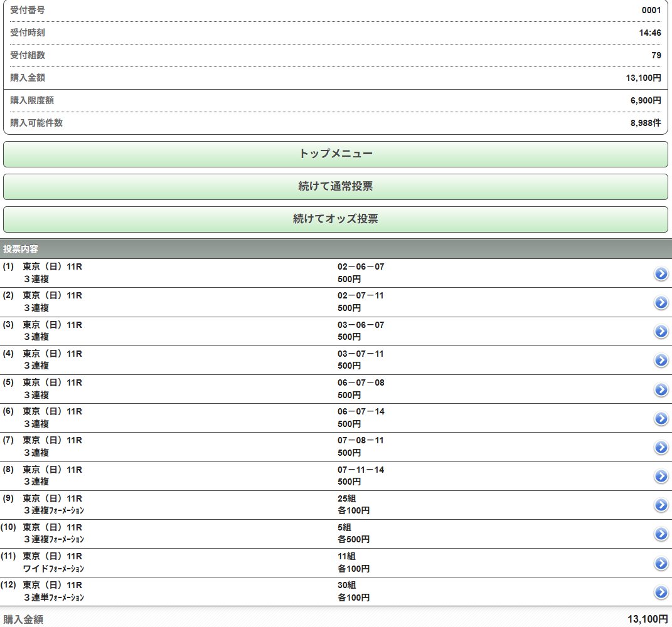Open details for bet (2) 02－07－11
The width and height of the screenshot is (672, 627).
660,302
